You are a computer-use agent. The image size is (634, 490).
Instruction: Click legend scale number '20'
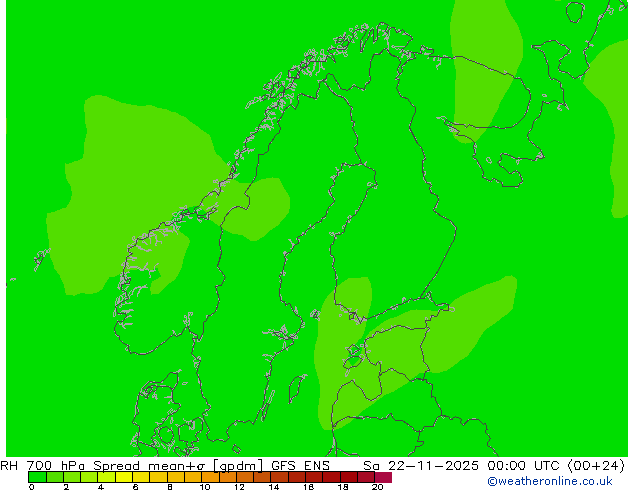(x=378, y=487)
